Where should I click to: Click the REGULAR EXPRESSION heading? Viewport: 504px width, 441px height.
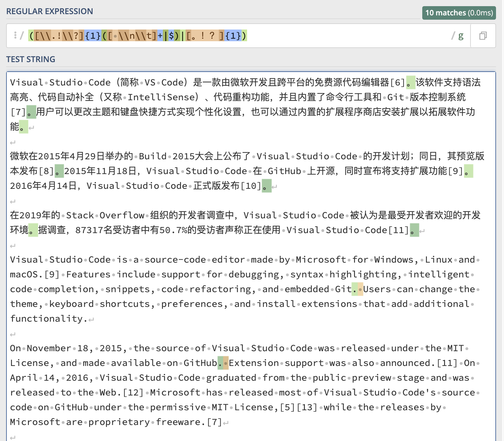click(x=49, y=11)
